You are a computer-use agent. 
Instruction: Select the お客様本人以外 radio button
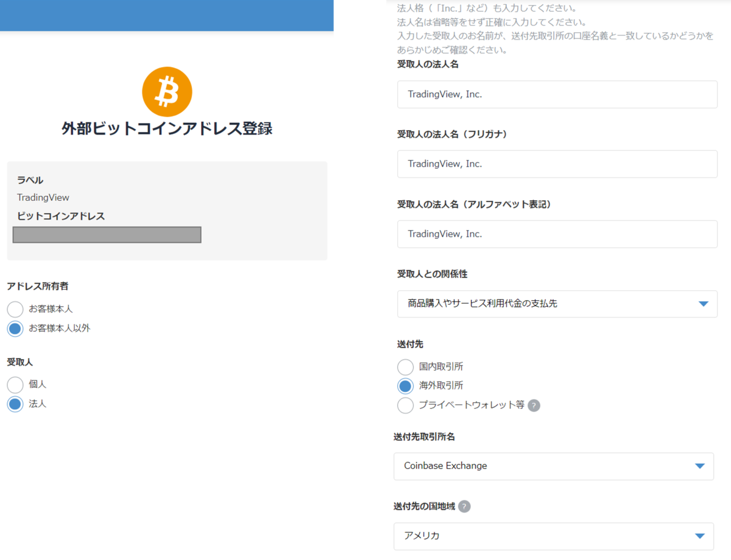[x=15, y=328]
